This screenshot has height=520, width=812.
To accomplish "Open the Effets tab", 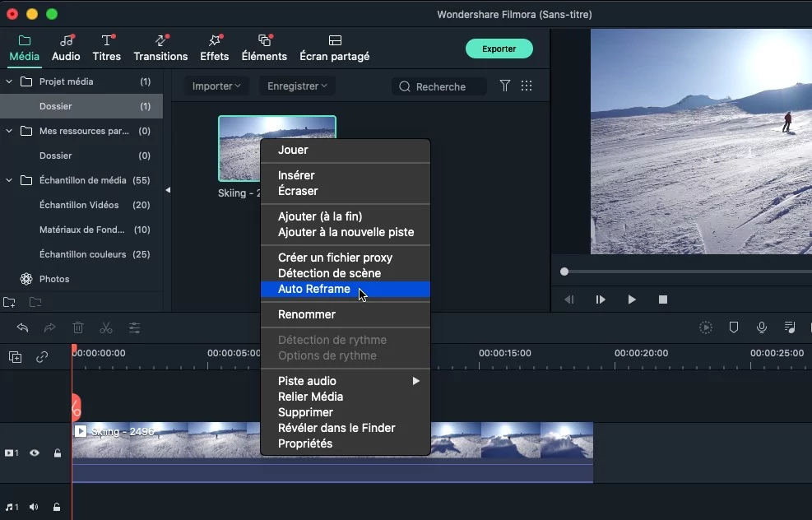I will point(215,49).
